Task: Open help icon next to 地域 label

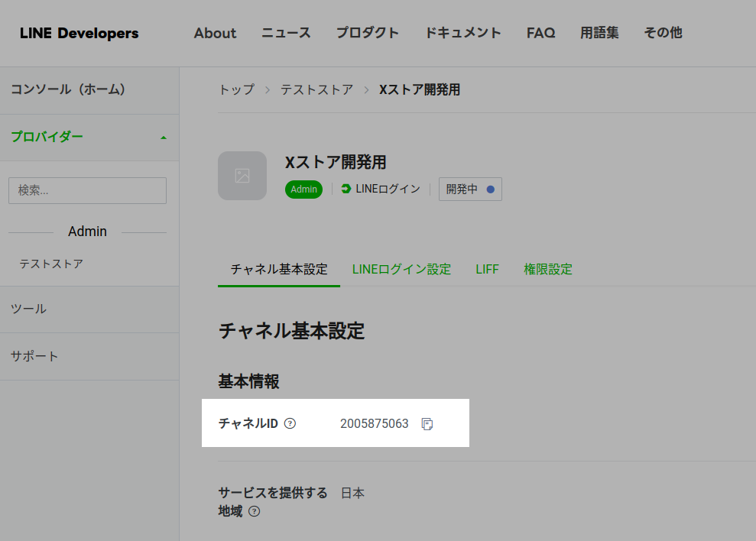Action: [254, 511]
